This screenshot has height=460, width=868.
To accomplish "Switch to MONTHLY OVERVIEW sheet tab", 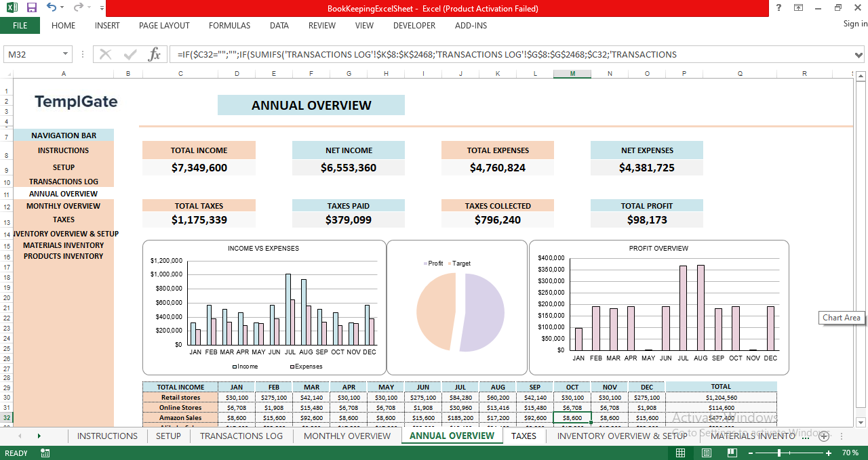I will (x=347, y=436).
